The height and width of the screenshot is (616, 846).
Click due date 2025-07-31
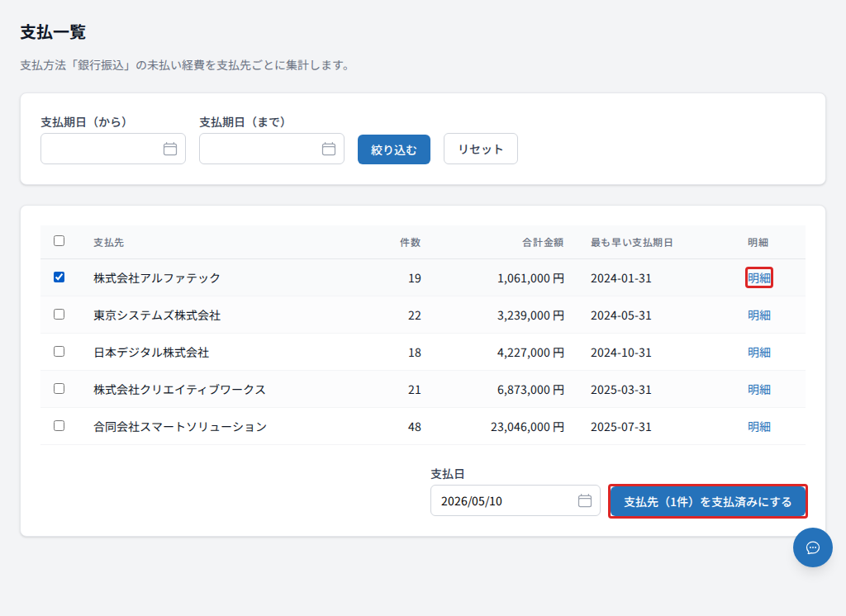pos(621,427)
